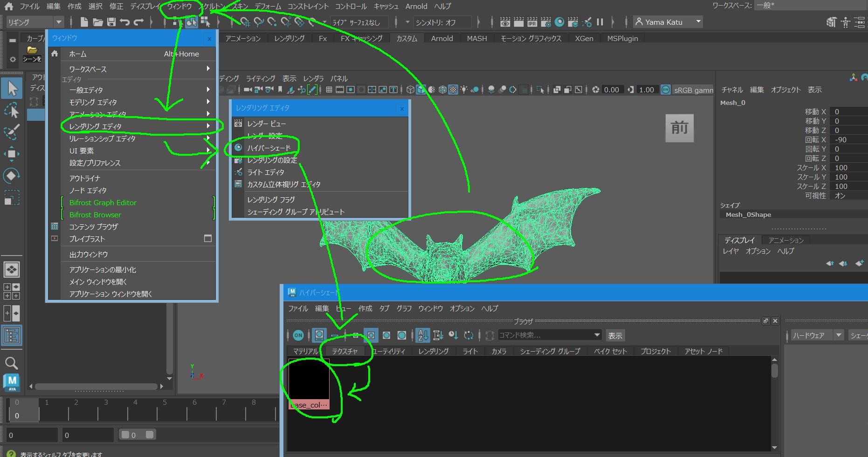The height and width of the screenshot is (457, 868).
Task: Switch to the マテリアル tab in Hypershade
Action: pos(305,351)
